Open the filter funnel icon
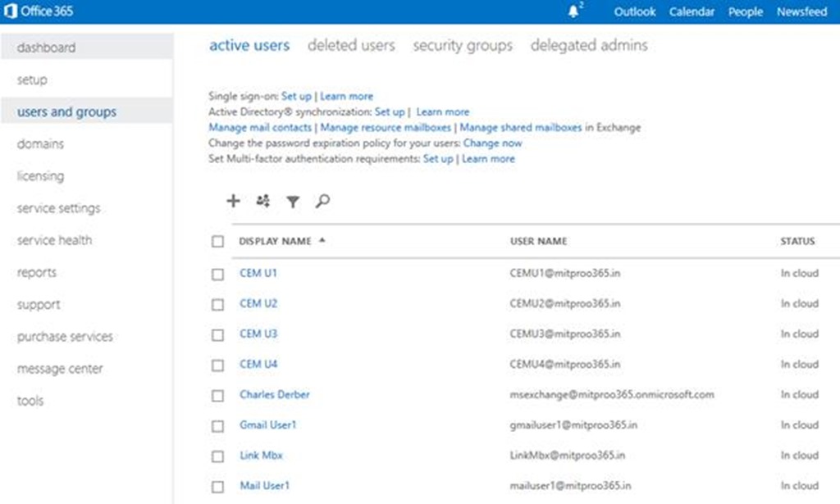Viewport: 840px width, 504px height. pos(293,201)
